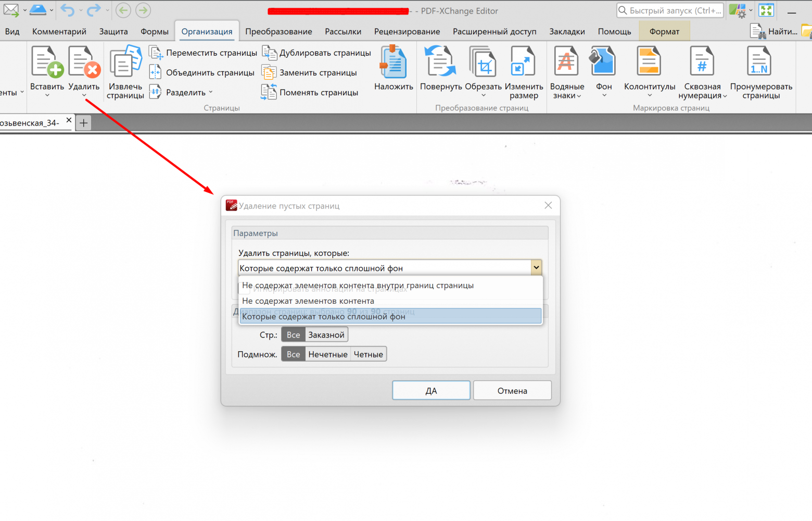
Task: Open the Преобразование tab
Action: pos(278,31)
